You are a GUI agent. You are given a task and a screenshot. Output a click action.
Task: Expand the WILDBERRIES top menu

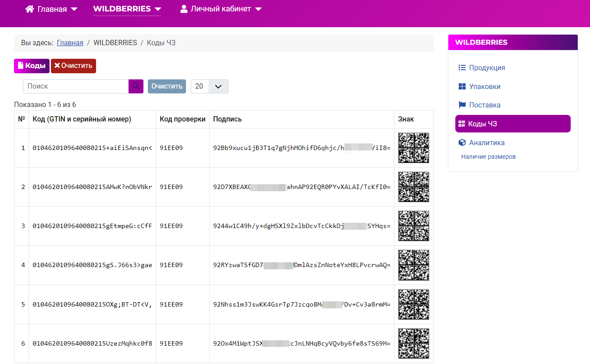point(127,9)
